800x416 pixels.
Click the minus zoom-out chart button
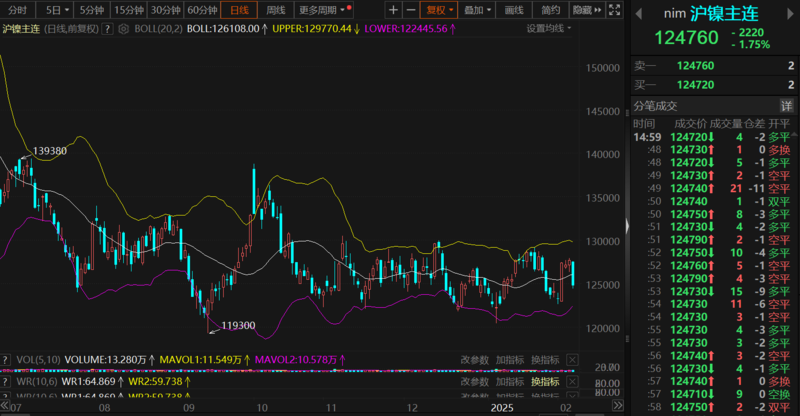point(412,10)
